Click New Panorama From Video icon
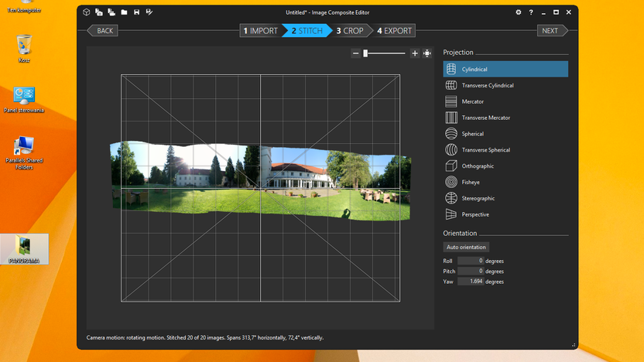 click(111, 12)
